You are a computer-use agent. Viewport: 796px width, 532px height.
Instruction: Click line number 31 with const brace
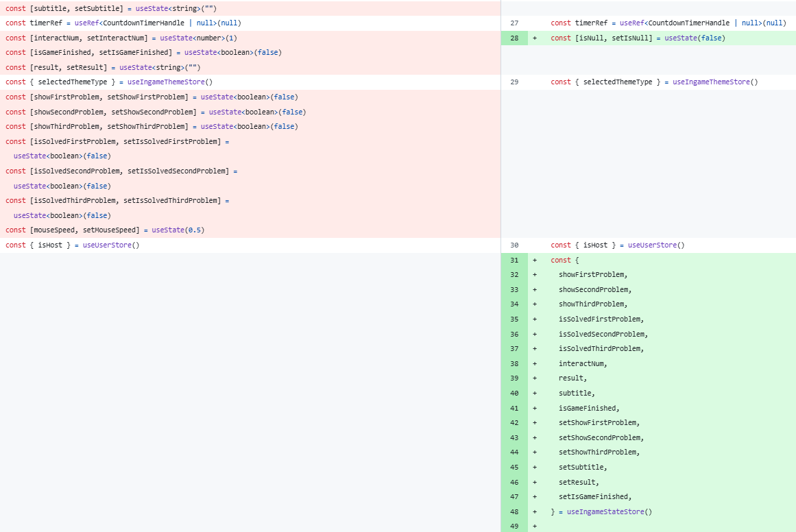[514, 261]
